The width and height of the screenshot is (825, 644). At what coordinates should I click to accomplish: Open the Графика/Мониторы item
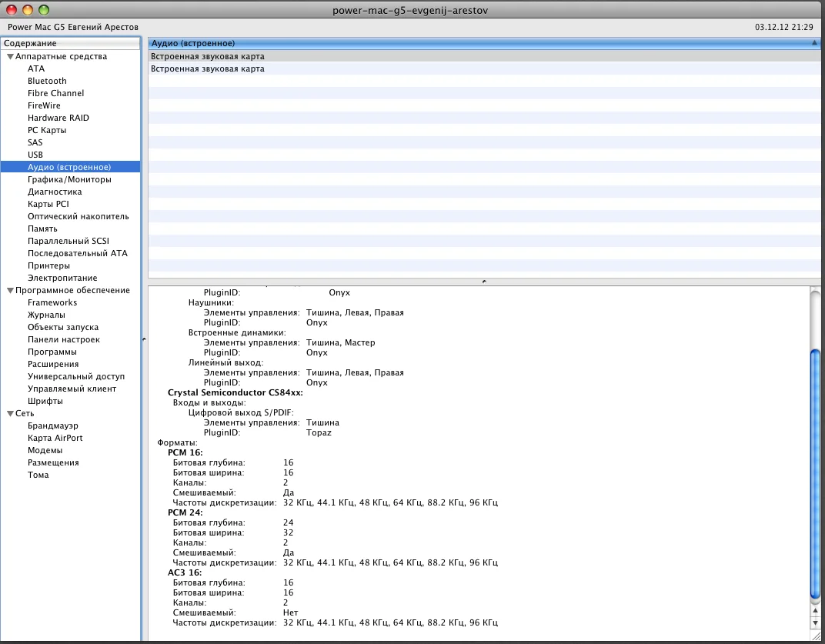69,179
